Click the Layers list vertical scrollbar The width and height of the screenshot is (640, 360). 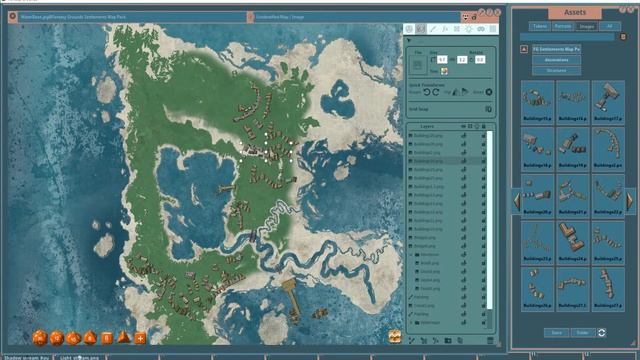[x=489, y=220]
